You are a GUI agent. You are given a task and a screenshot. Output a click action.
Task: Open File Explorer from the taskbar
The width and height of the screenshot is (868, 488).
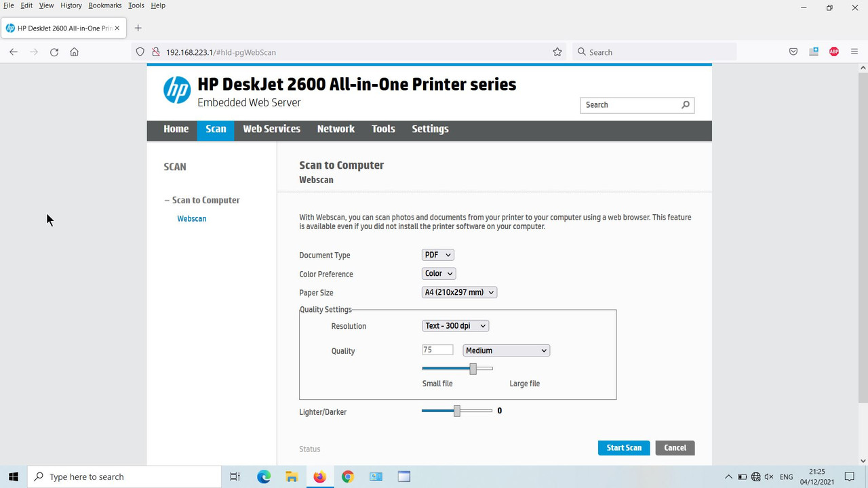click(292, 476)
